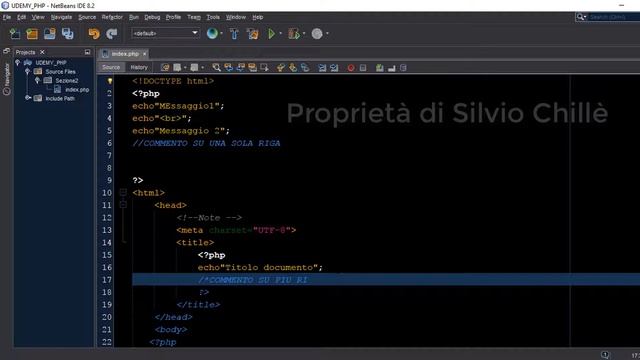Close the index.php editor tab
The width and height of the screenshot is (640, 360).
144,54
